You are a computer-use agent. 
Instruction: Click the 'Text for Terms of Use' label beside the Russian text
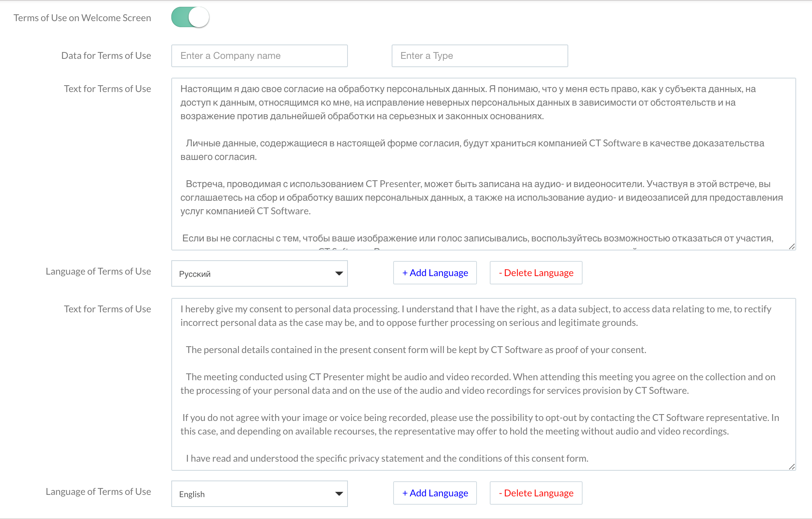point(107,89)
